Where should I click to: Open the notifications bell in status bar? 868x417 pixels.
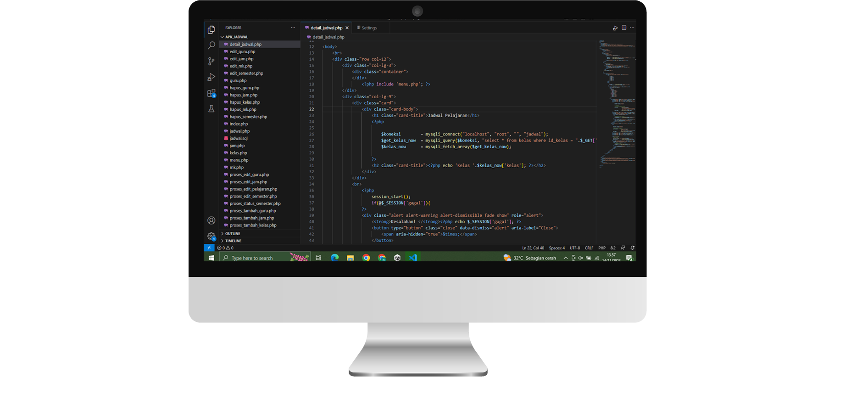(x=632, y=248)
